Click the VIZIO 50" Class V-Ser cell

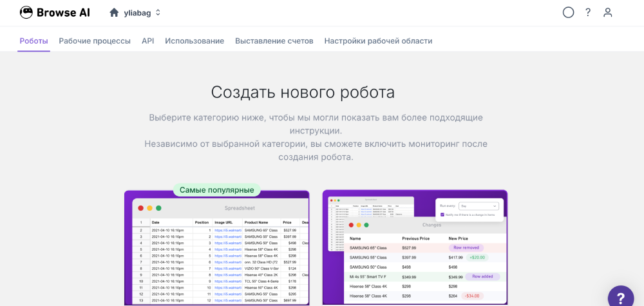261,268
